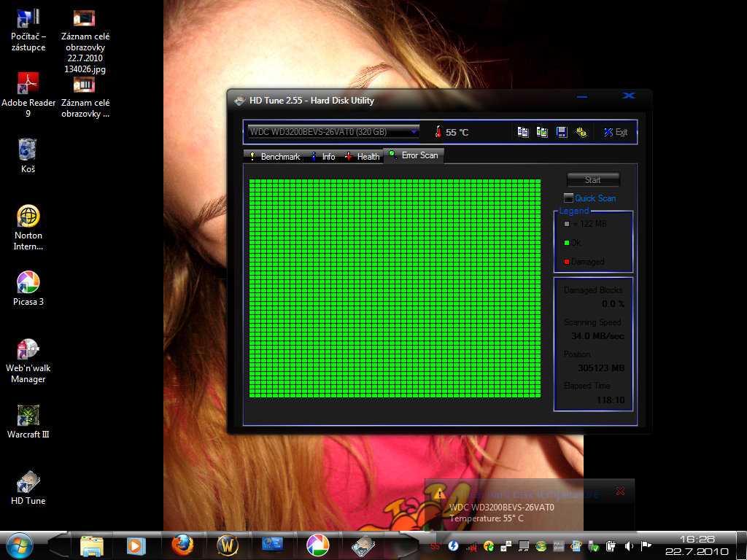The image size is (747, 560).
Task: Click the volume speaker icon in system tray
Action: tap(629, 545)
